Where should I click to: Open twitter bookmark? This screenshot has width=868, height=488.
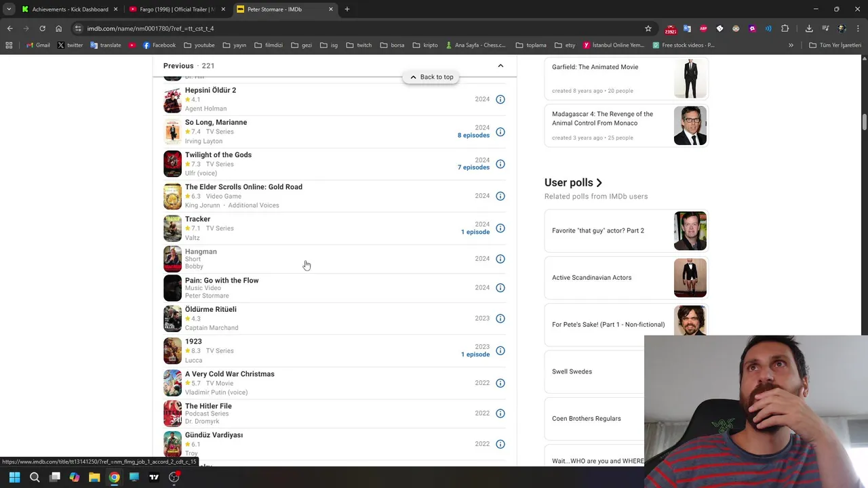click(x=70, y=45)
